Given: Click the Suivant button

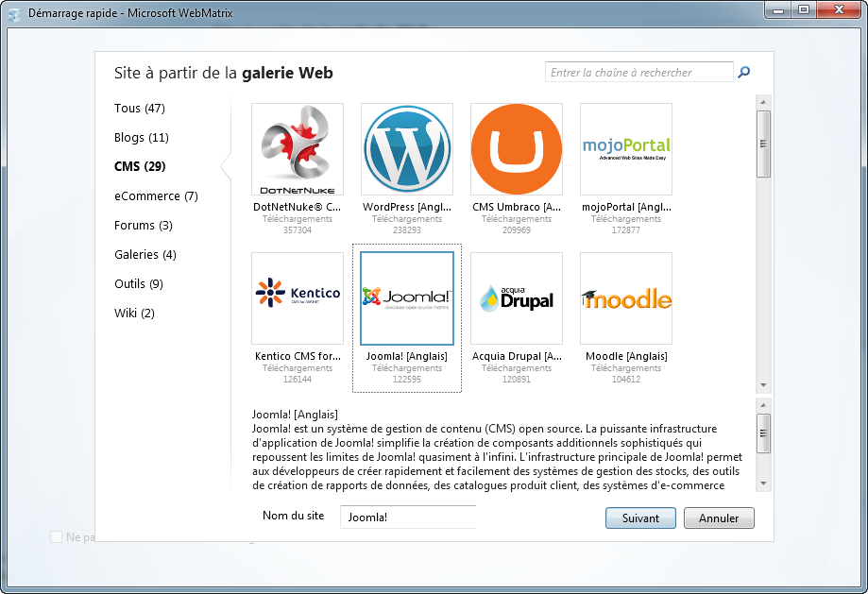Looking at the screenshot, I should pos(640,518).
